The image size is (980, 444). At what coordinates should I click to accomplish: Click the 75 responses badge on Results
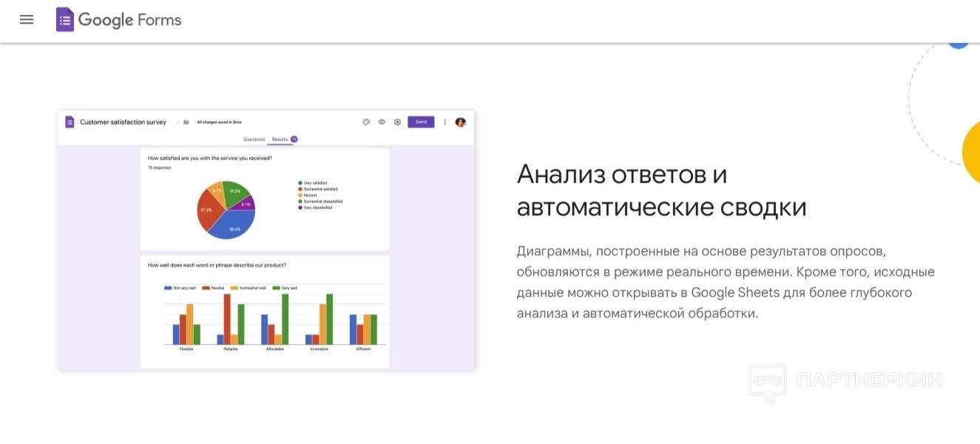294,139
